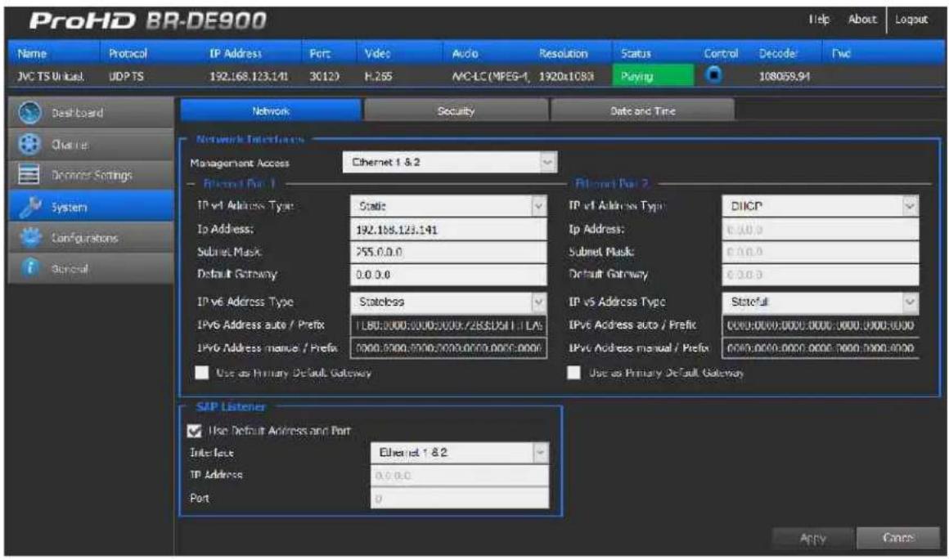Screen dimensions: 949x560
Task: Click the 1920x1080 resolution value
Action: pyautogui.click(x=566, y=76)
